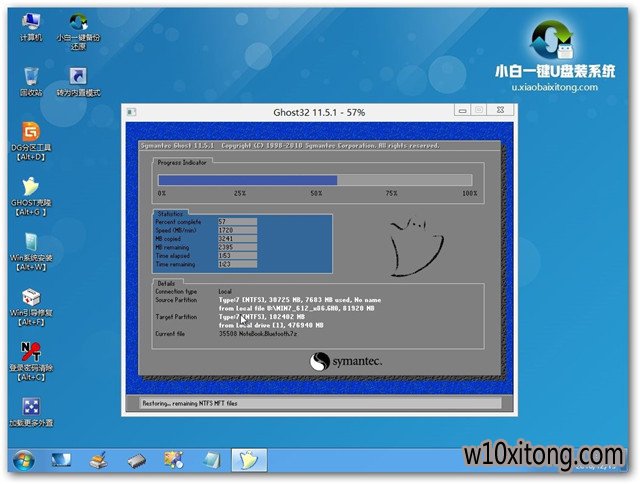Open the 计算机 desktop icon

[31, 26]
